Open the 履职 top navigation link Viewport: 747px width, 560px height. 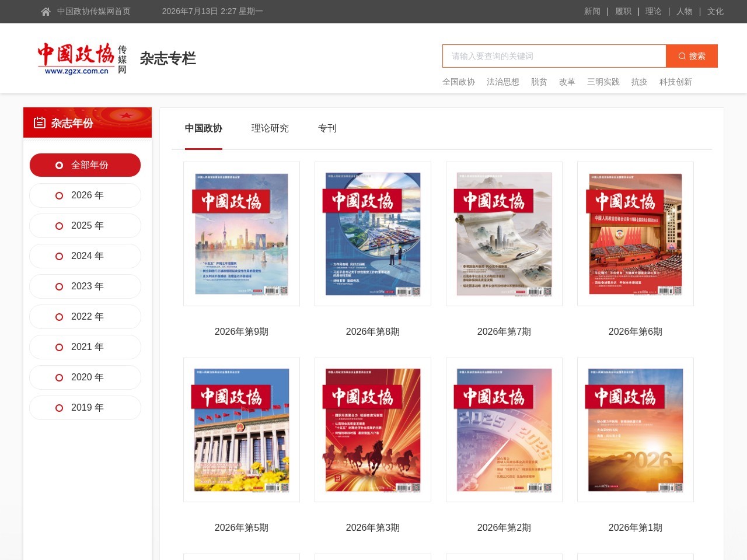pos(623,11)
